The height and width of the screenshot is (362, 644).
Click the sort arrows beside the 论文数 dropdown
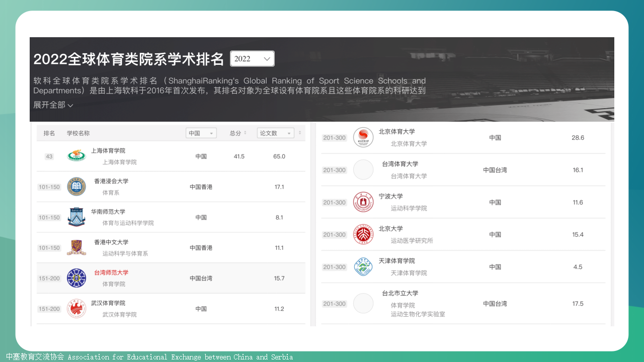coord(300,133)
